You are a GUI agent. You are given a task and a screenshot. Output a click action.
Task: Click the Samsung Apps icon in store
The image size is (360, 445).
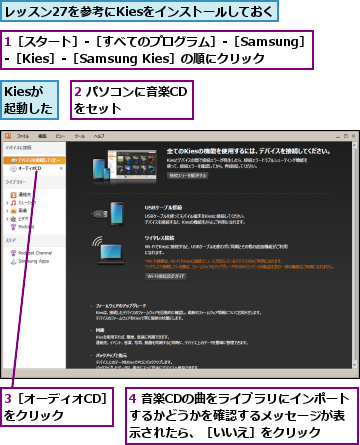pos(13,262)
